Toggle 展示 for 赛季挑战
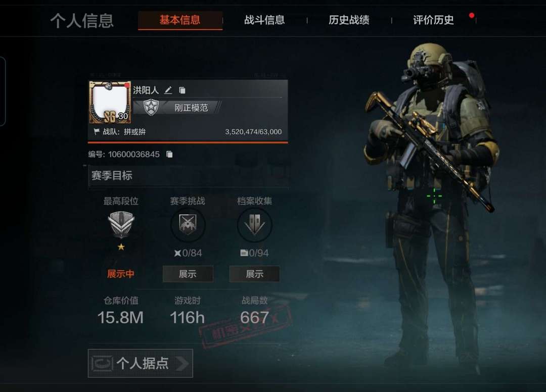 [x=188, y=274]
